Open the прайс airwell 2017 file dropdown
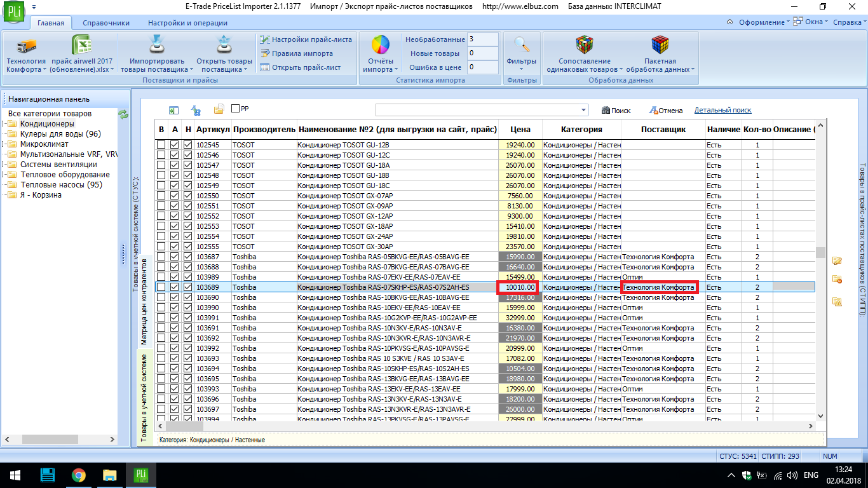 [x=113, y=70]
